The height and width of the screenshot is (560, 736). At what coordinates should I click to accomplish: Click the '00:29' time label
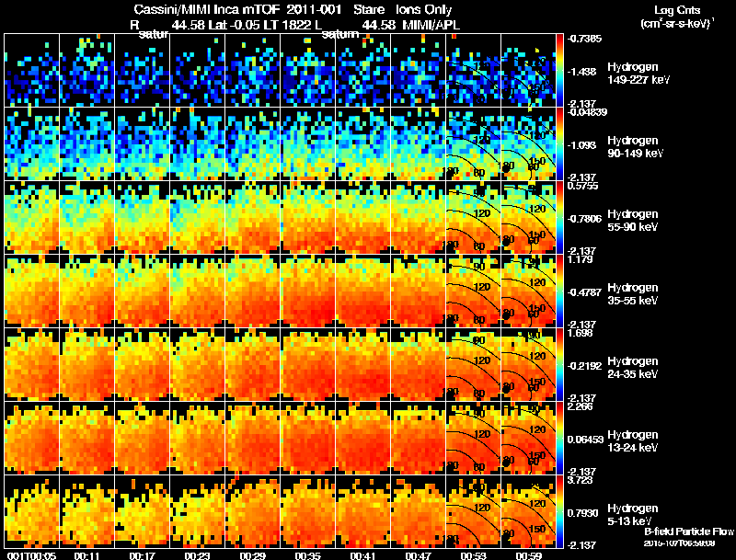coord(252,555)
